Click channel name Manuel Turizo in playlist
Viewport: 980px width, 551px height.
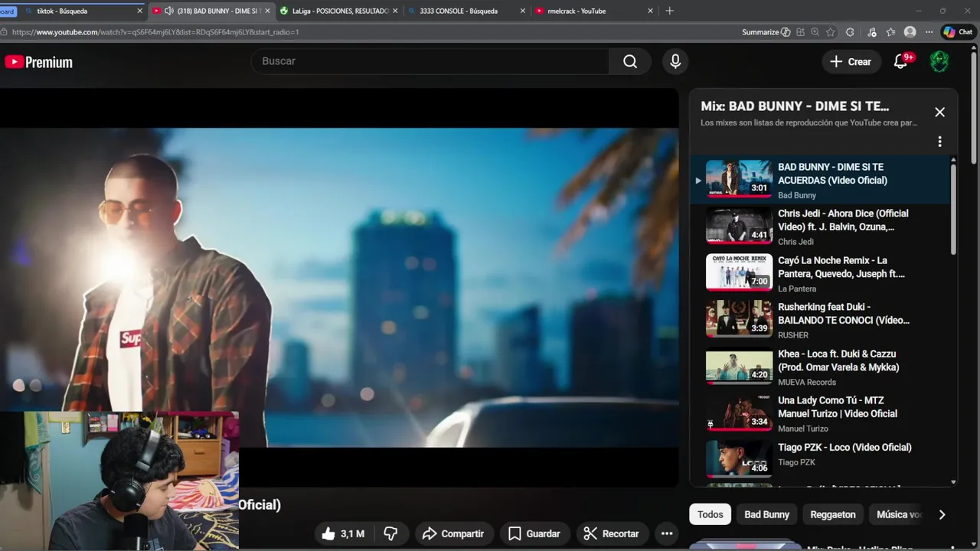(x=803, y=429)
